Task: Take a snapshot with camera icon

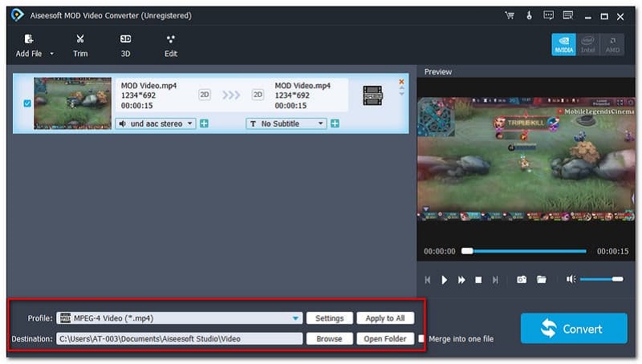Action: pos(522,280)
